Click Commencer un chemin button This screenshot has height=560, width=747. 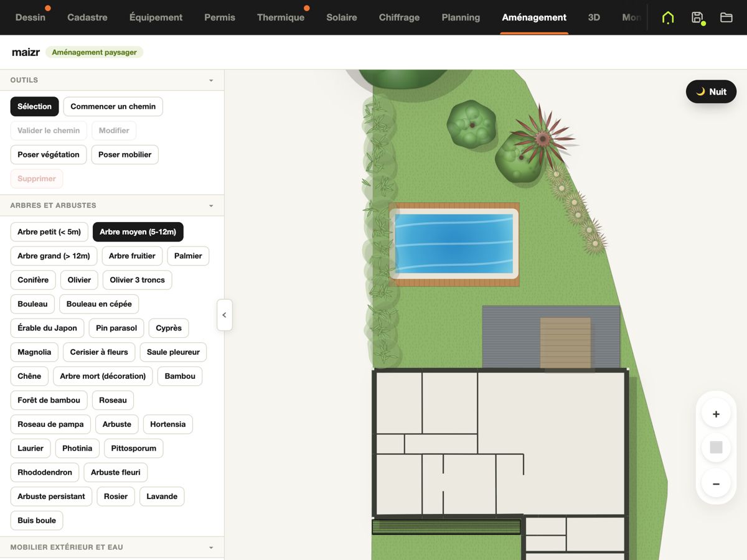(113, 106)
